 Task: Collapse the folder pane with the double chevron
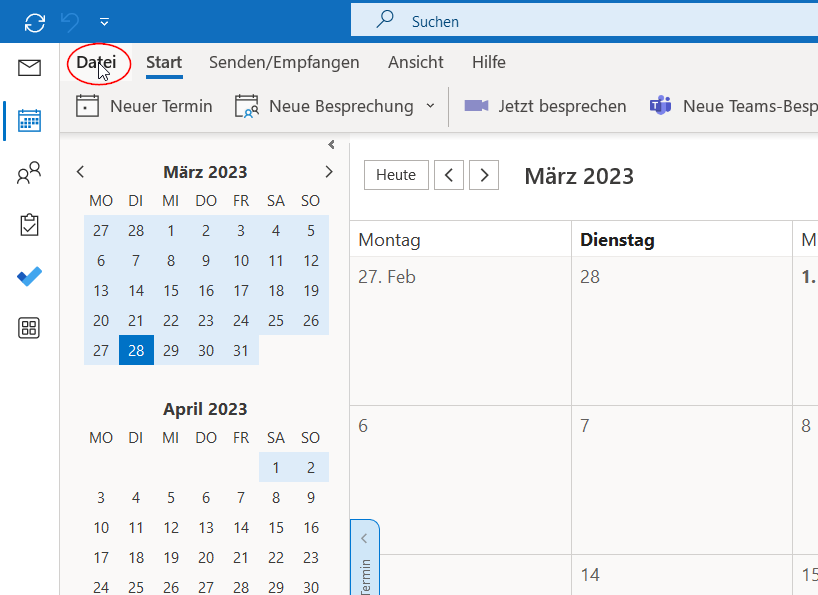(331, 144)
